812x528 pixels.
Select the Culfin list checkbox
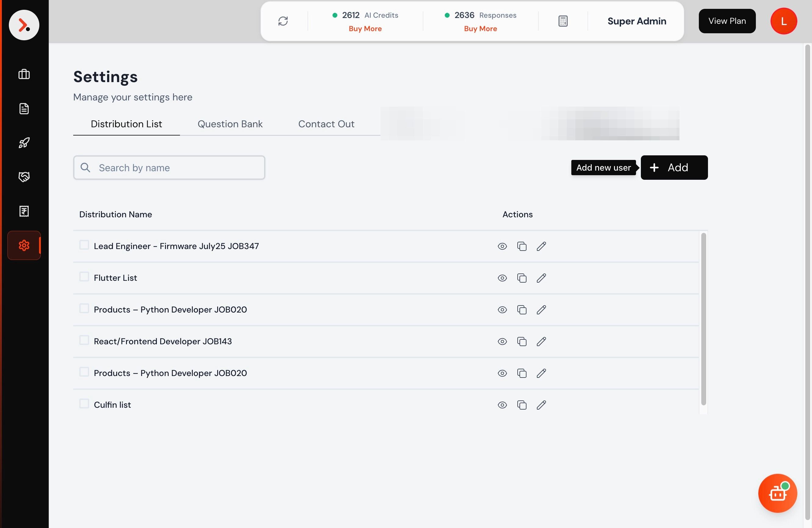click(x=84, y=403)
